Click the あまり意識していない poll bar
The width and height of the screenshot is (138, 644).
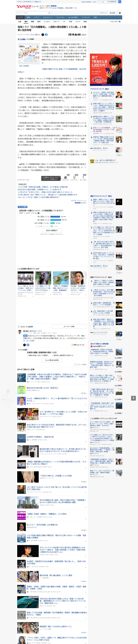53,223
